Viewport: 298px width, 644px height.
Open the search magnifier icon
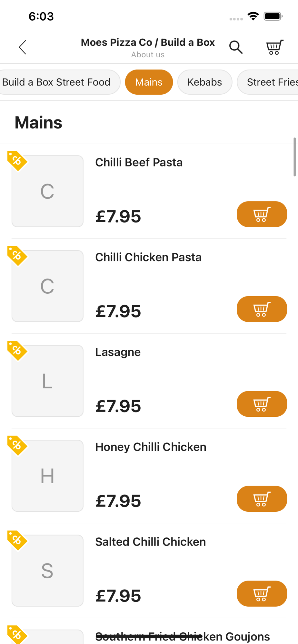pyautogui.click(x=236, y=47)
